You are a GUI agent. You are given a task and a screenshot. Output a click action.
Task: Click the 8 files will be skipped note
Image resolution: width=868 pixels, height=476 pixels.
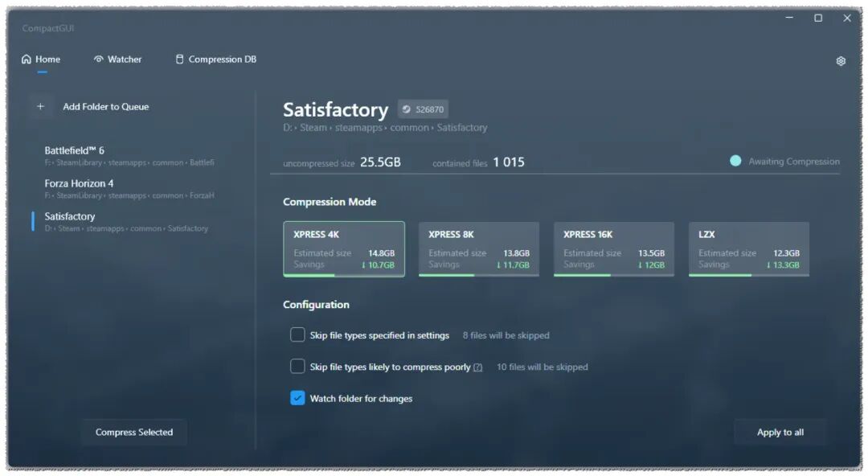pyautogui.click(x=506, y=335)
